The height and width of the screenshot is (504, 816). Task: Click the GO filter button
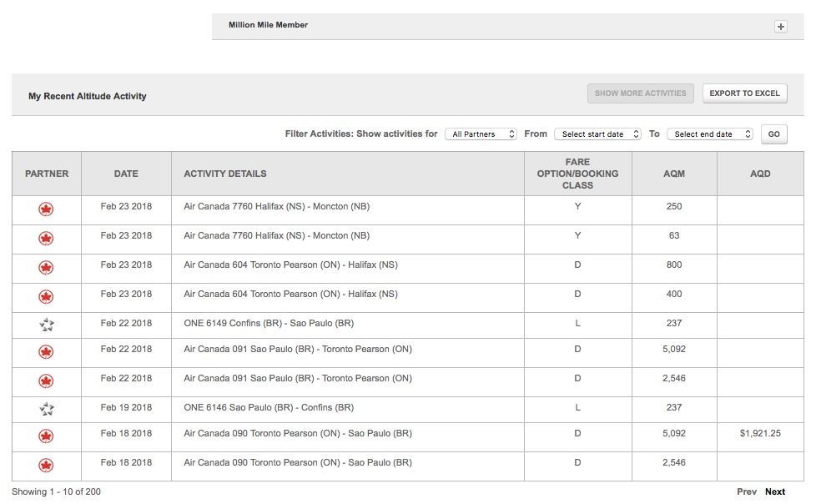coord(773,134)
